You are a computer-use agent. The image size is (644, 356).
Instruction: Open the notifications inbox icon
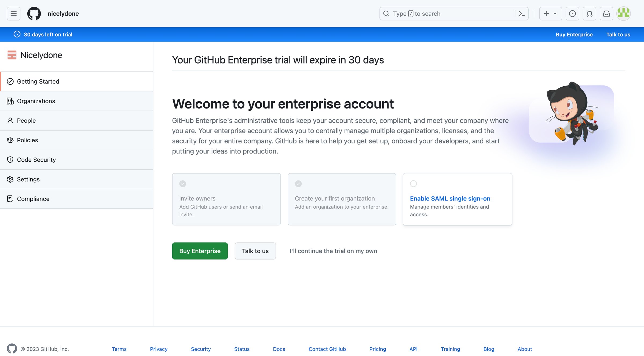click(606, 13)
